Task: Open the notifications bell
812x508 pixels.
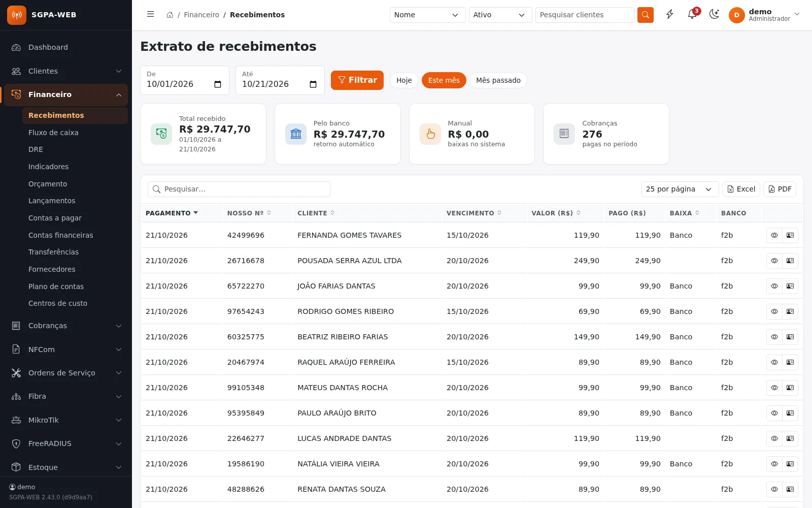Action: click(x=692, y=14)
